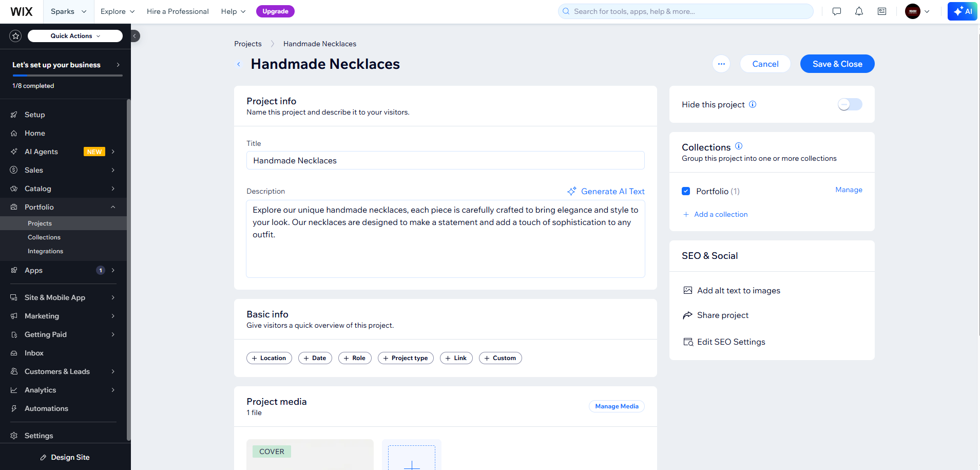Open Add alt text to images
Viewport: 980px width, 470px height.
click(x=732, y=291)
